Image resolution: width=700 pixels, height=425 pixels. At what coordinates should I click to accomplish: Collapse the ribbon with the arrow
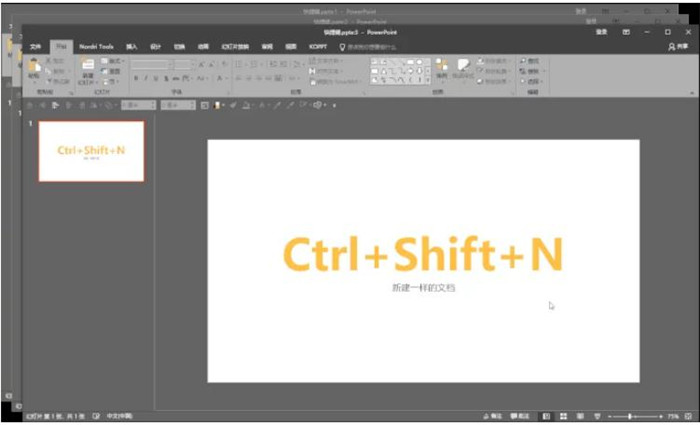pos(692,93)
